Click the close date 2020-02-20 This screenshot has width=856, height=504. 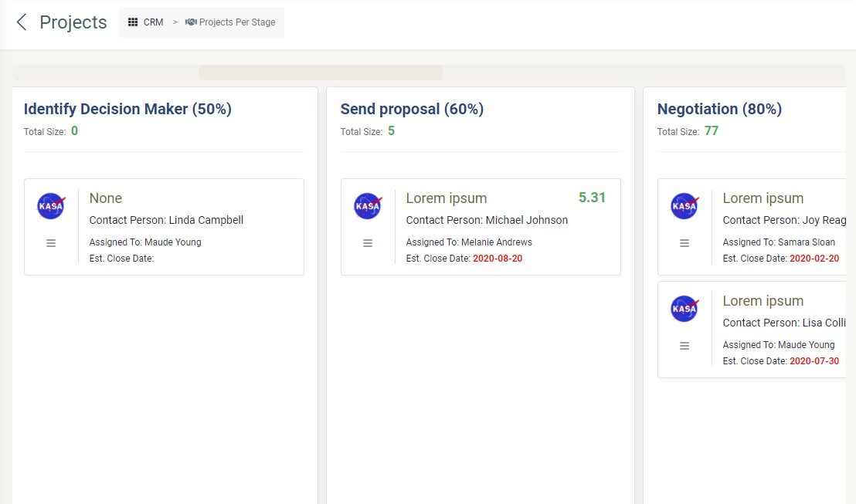(x=814, y=259)
